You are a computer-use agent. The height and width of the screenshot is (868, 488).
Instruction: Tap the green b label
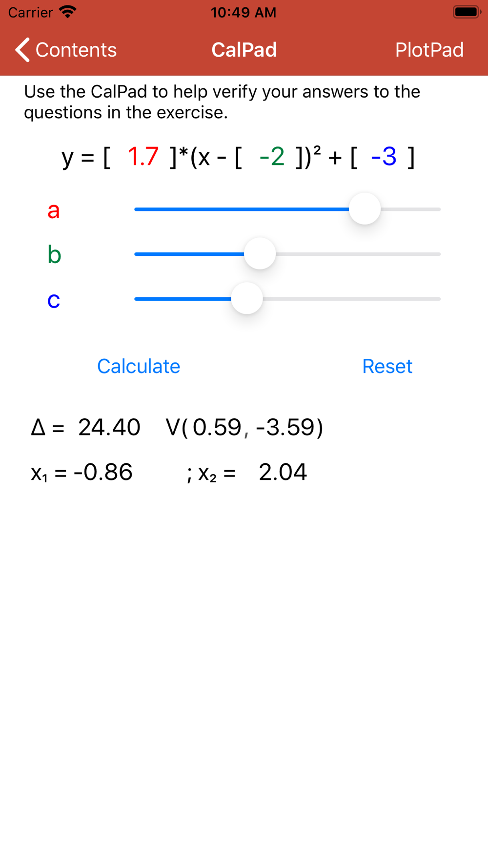pos(54,254)
